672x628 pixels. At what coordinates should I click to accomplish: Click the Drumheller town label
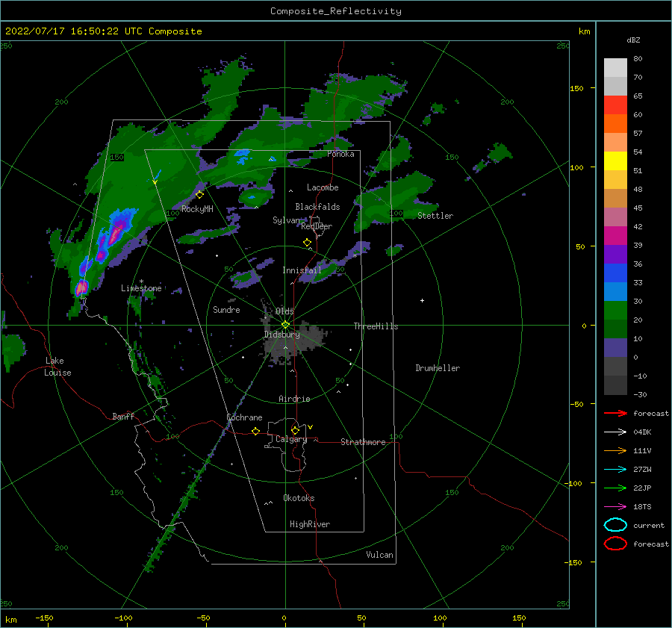tap(438, 368)
